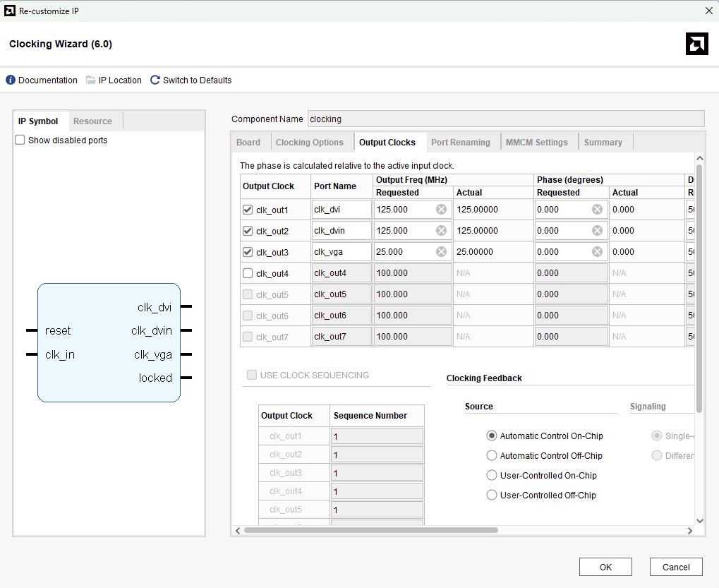Clear clk_vga requested frequency with X icon
Image resolution: width=719 pixels, height=588 pixels.
point(441,252)
